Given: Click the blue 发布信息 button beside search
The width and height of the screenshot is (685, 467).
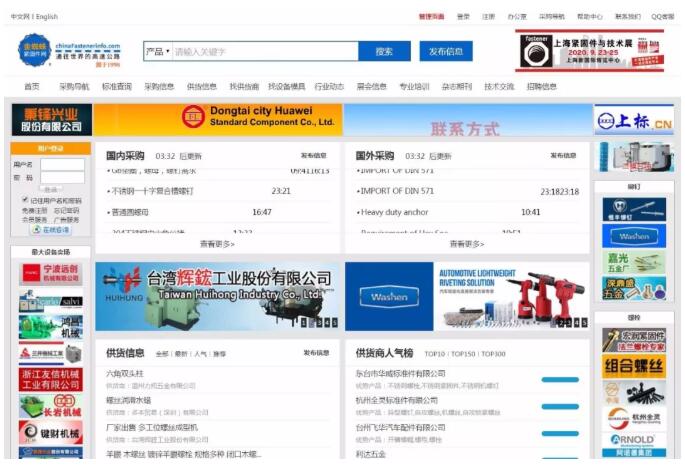Looking at the screenshot, I should coord(446,52).
